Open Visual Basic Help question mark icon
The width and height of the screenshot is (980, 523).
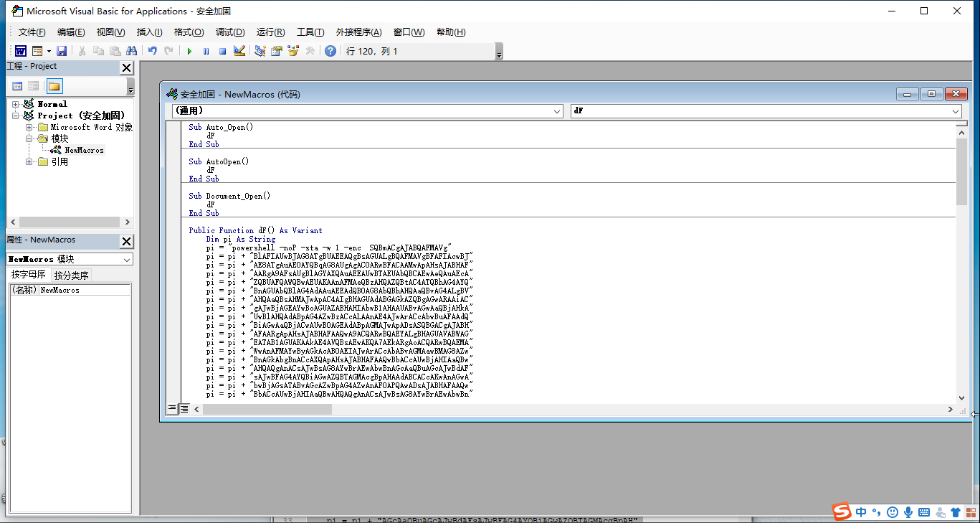330,51
